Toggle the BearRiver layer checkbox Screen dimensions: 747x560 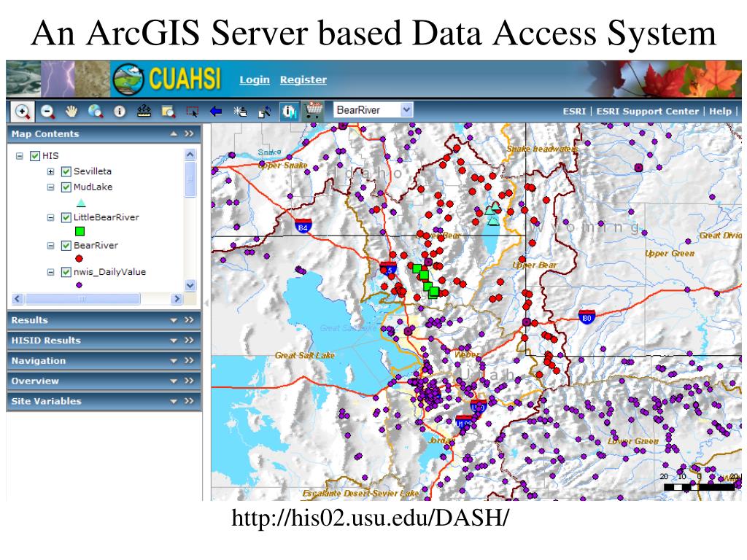point(66,246)
